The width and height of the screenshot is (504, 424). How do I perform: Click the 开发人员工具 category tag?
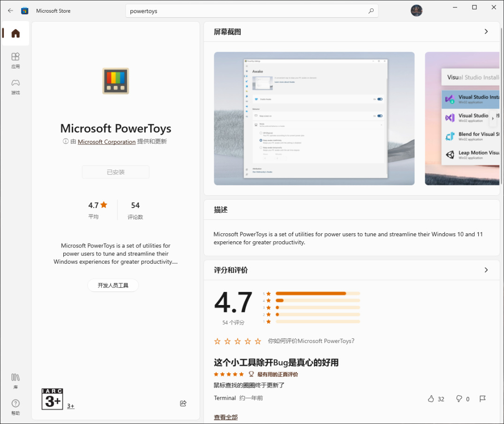pos(113,285)
